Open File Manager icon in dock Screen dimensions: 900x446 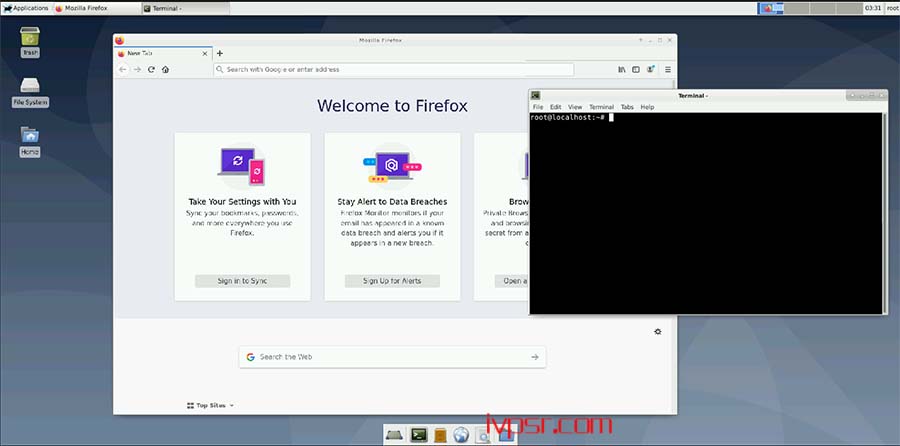coord(440,435)
